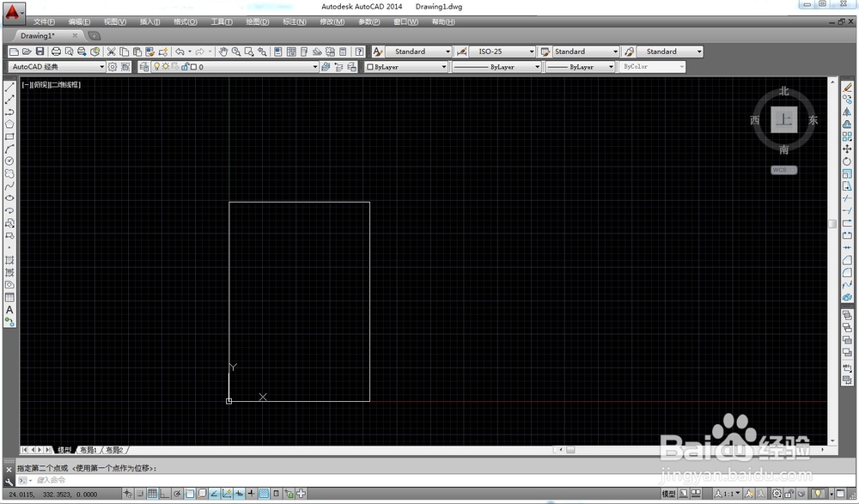This screenshot has width=859, height=504.
Task: Toggle Object Snap in the status bar
Action: tap(190, 494)
